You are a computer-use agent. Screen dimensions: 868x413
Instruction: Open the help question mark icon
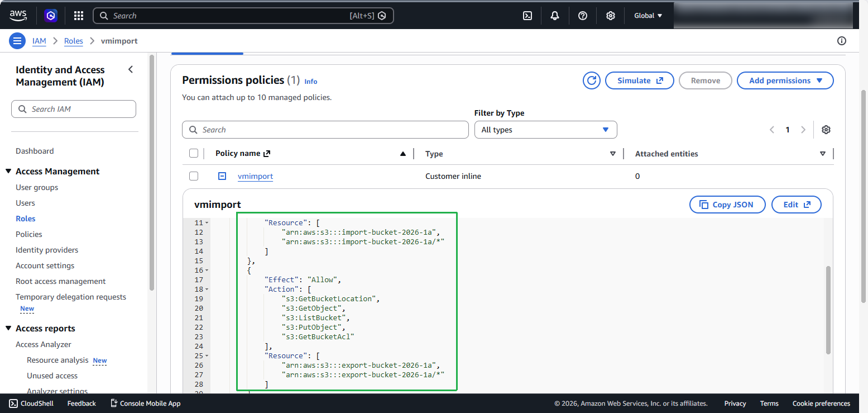click(583, 16)
